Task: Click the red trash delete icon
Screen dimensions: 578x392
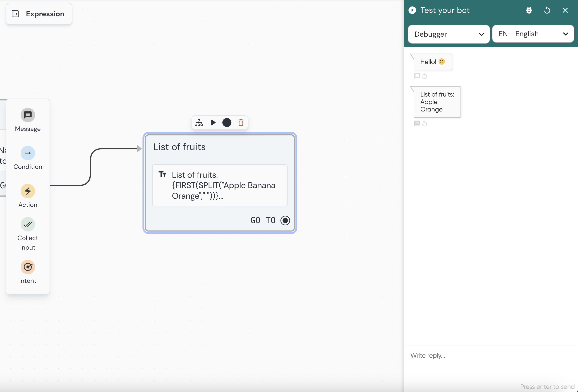Action: tap(240, 123)
